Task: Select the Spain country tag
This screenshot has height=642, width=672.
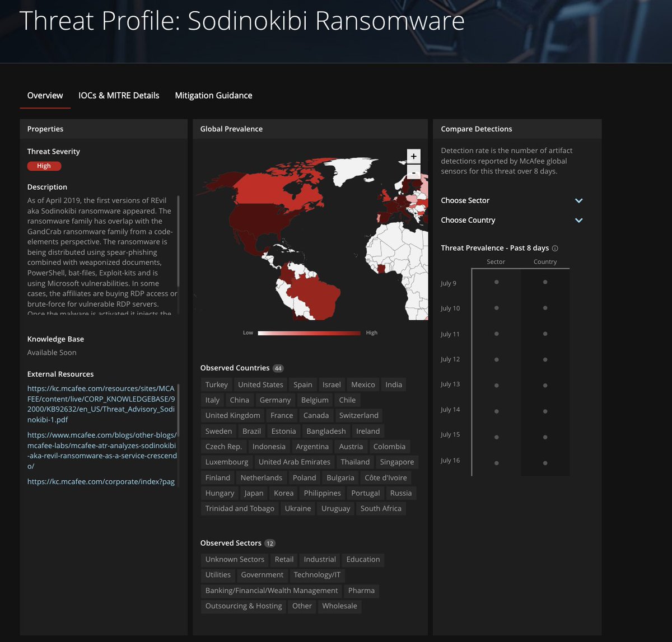Action: [303, 385]
